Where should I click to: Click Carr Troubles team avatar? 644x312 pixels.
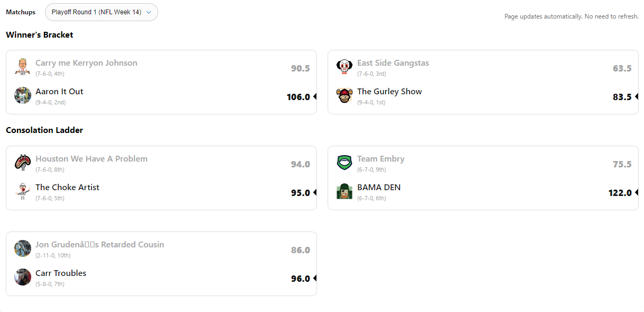23,277
